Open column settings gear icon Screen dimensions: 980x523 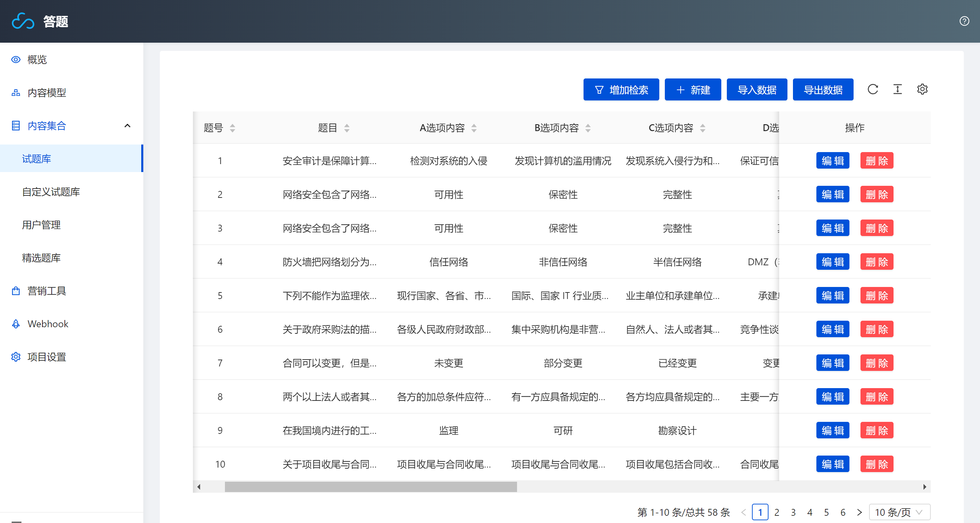click(922, 89)
